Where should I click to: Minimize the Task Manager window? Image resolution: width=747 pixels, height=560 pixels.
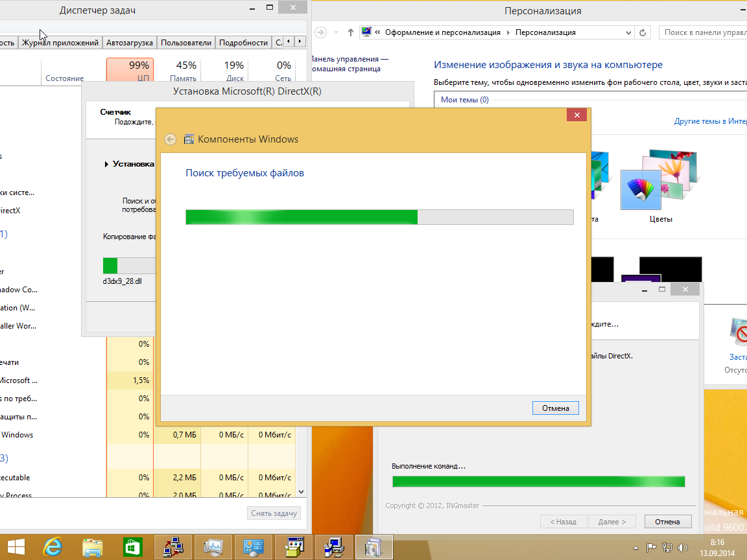click(x=252, y=8)
